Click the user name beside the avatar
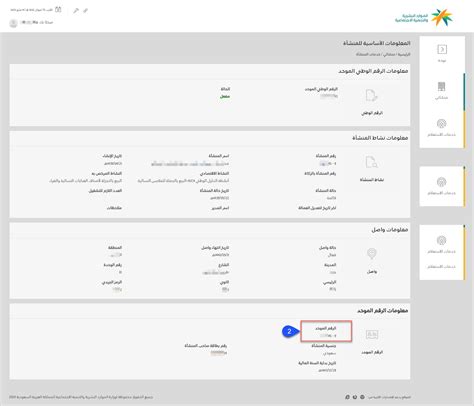The width and height of the screenshot is (474, 406). tap(37, 22)
